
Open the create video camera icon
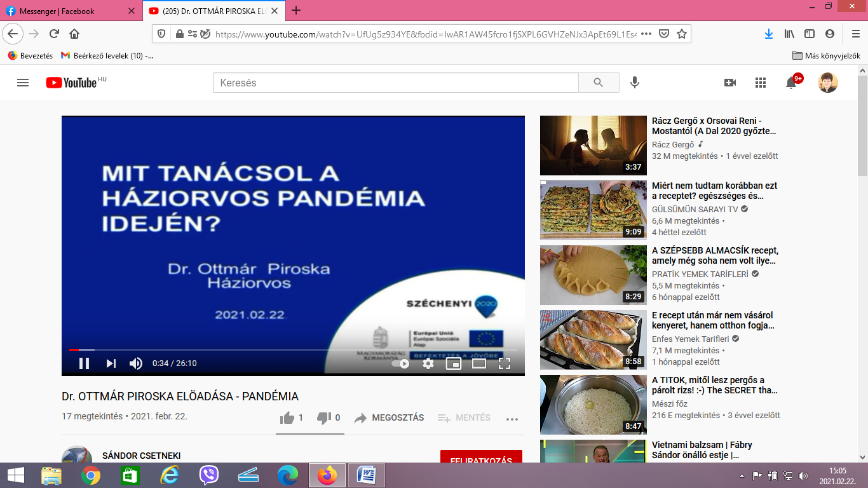coord(730,83)
